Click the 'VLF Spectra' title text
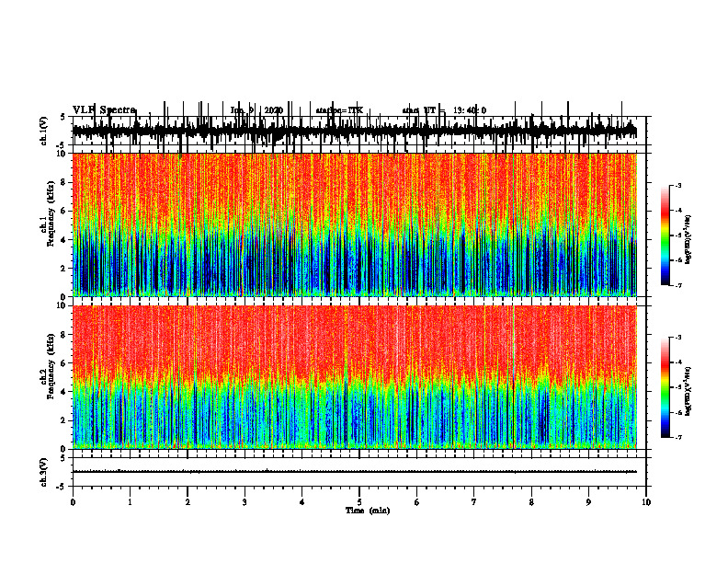 pyautogui.click(x=104, y=110)
